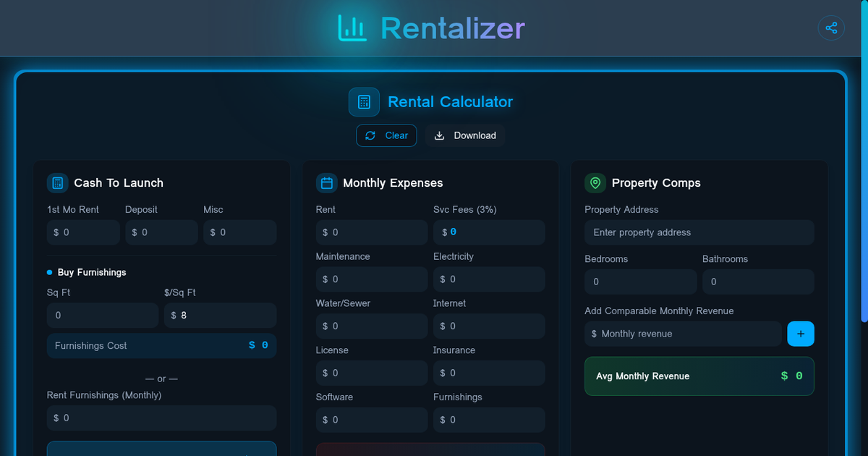This screenshot has width=868, height=456.
Task: Click the Water/Sewer expense field
Action: 372,326
